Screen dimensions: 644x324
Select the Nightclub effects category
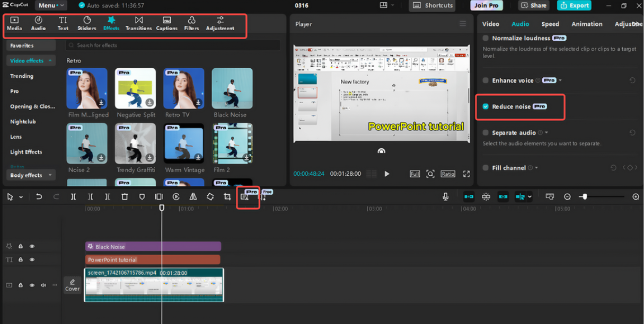(23, 121)
